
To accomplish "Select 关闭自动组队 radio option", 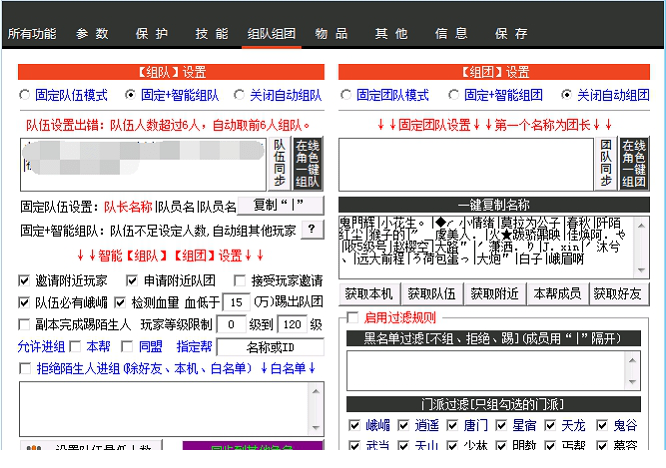I will (x=239, y=95).
